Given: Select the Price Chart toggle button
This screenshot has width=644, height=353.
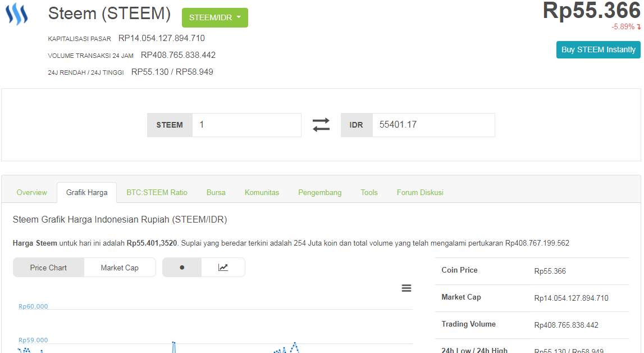Looking at the screenshot, I should point(48,268).
